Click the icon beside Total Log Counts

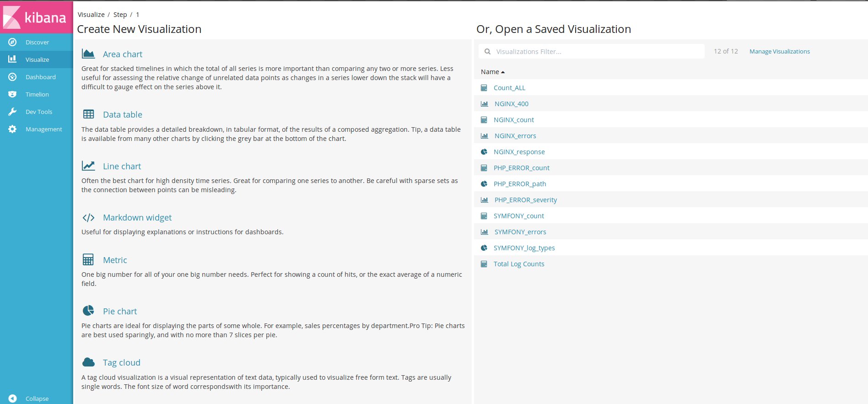tap(484, 264)
